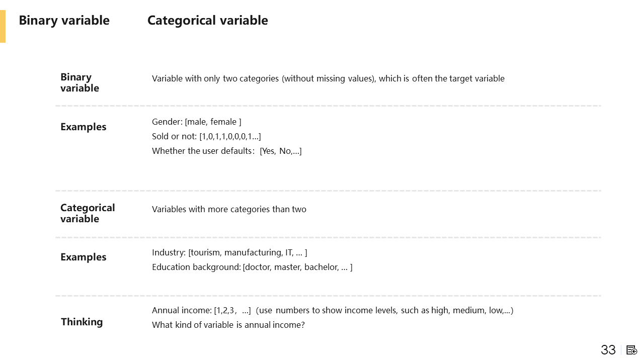Click the first 'Examples' row label
The width and height of the screenshot is (644, 362).
(83, 127)
